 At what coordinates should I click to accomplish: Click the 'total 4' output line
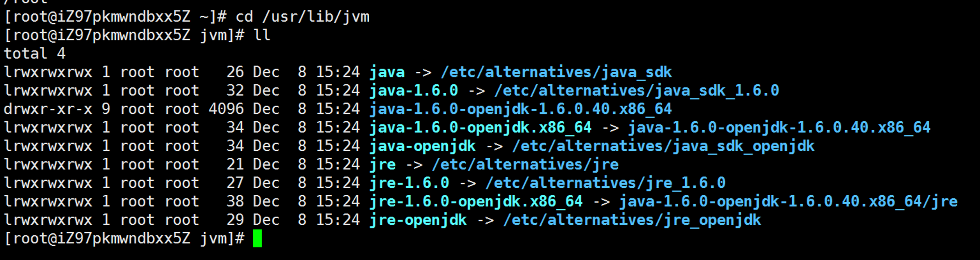coord(35,54)
